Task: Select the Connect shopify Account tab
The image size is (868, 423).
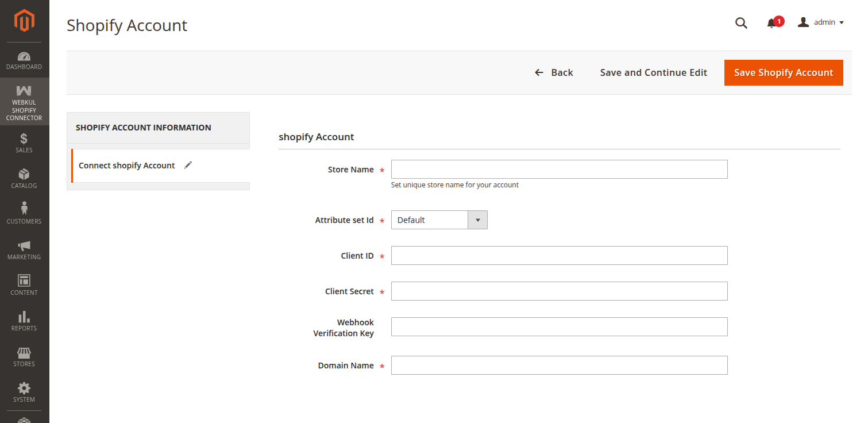Action: pos(160,166)
